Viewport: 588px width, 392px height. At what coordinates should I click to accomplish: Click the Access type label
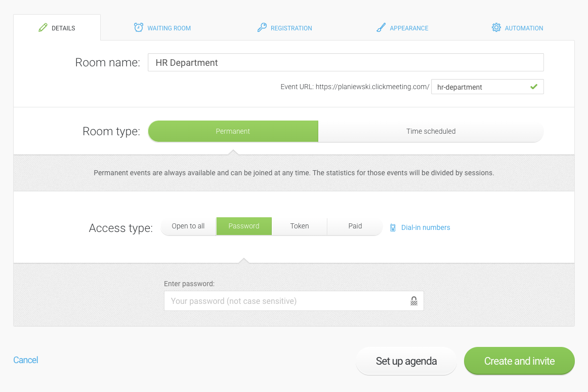pyautogui.click(x=121, y=228)
